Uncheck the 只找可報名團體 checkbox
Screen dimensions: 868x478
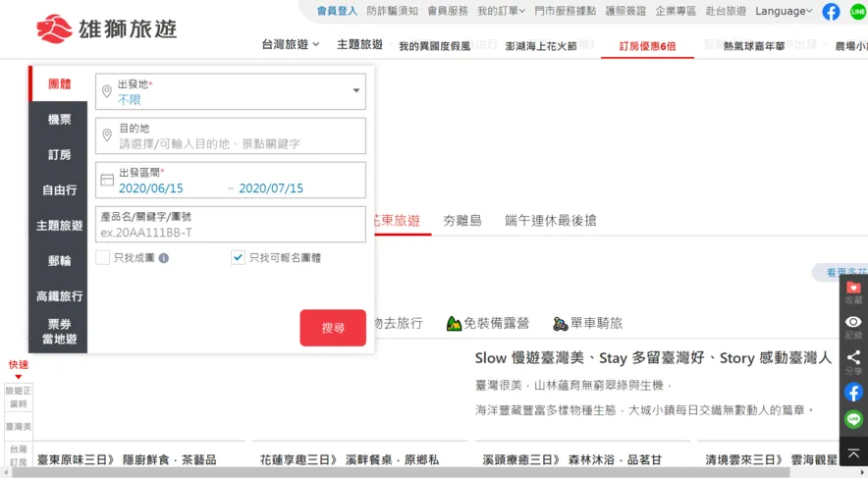coord(238,258)
